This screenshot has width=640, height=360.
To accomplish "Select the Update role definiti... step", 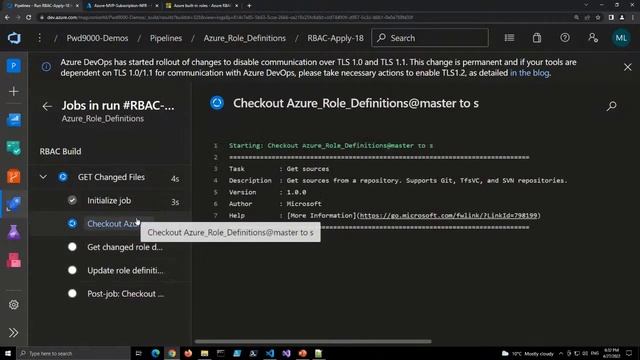I will point(110,270).
